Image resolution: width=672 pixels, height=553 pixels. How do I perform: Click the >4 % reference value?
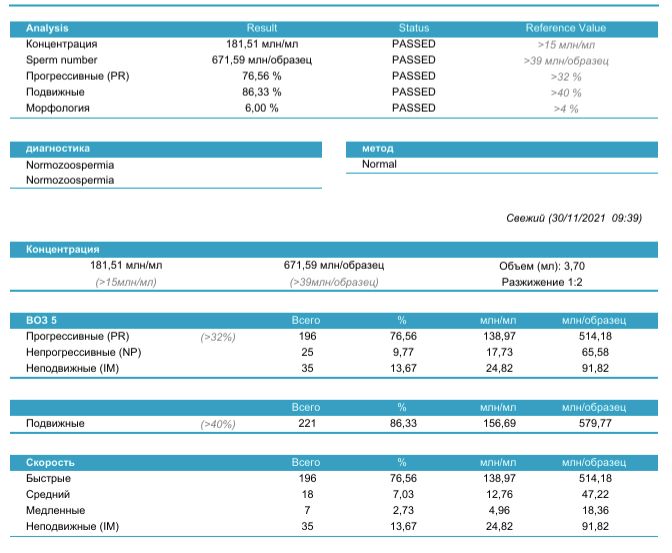coord(565,108)
